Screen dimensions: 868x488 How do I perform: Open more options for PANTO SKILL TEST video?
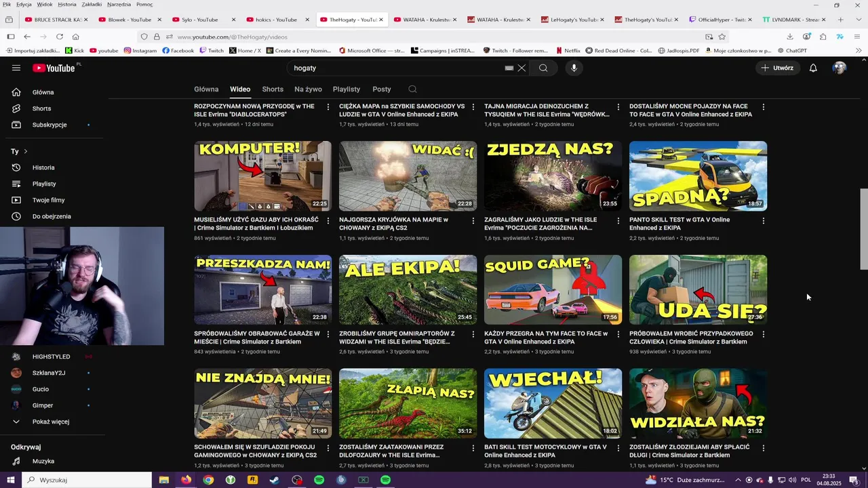(763, 221)
